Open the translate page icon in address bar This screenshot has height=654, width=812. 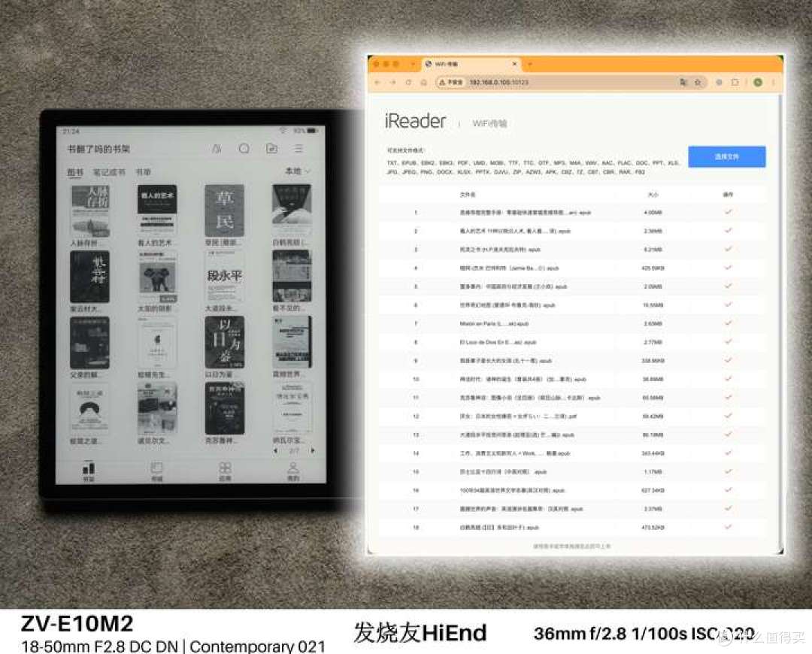683,83
